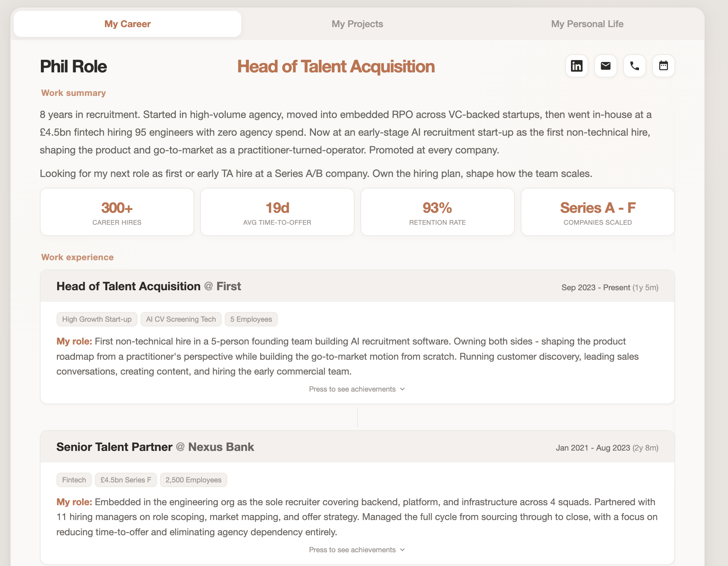
Task: Open the calendar booking icon
Action: (663, 66)
